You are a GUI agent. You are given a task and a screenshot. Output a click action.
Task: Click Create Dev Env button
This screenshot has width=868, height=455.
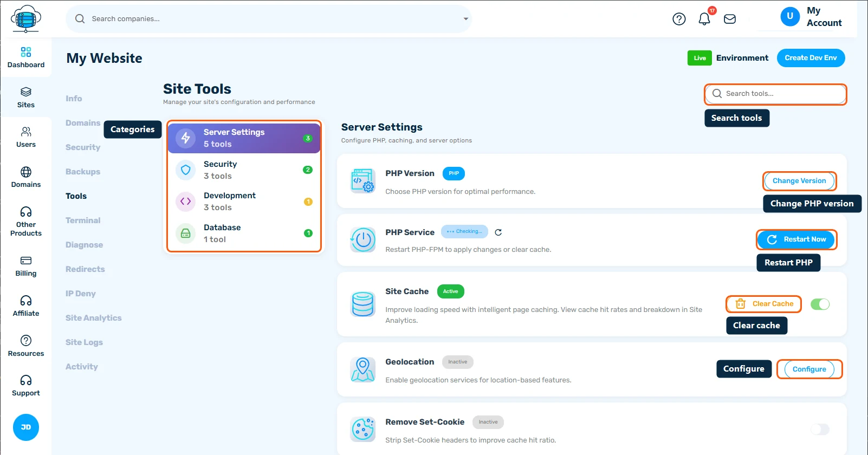coord(811,58)
